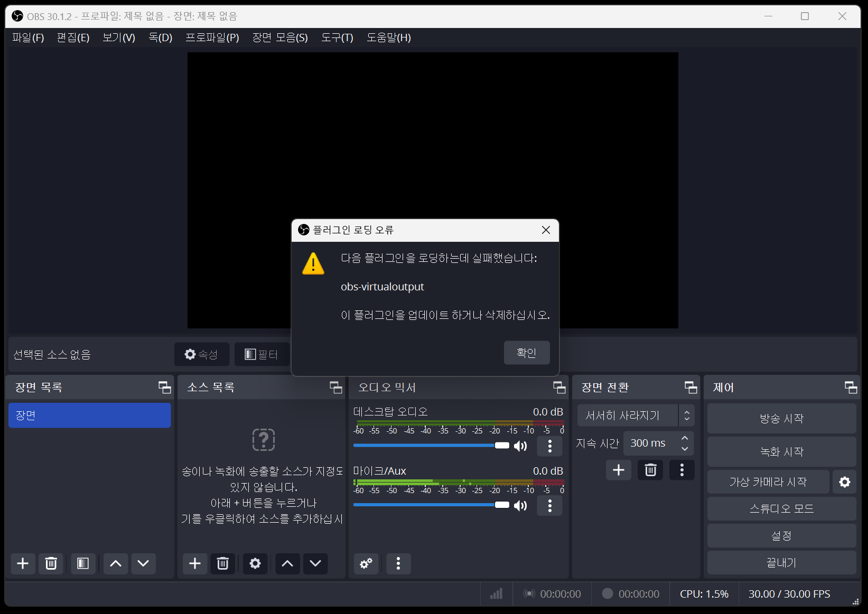
Task: Open transition properties three-dot menu
Action: (682, 470)
